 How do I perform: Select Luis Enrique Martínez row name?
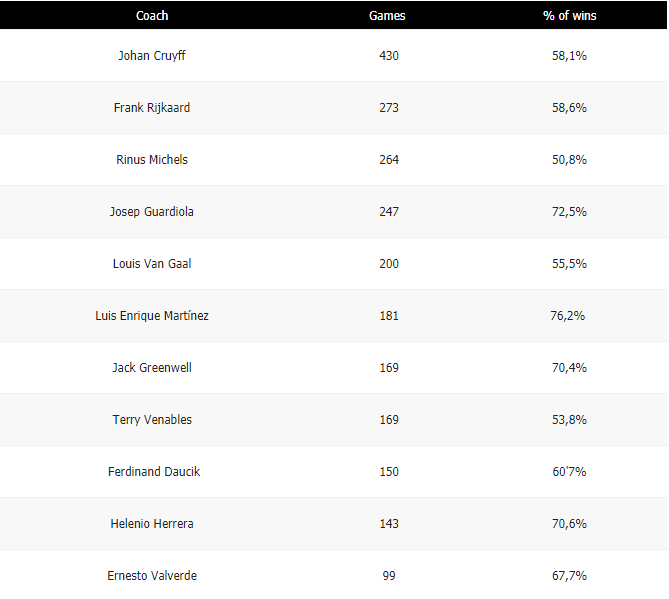point(152,316)
